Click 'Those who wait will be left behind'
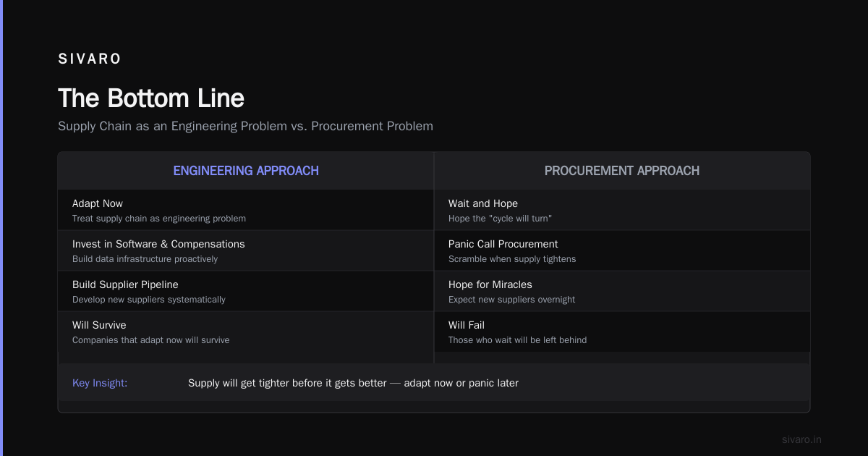 point(517,340)
